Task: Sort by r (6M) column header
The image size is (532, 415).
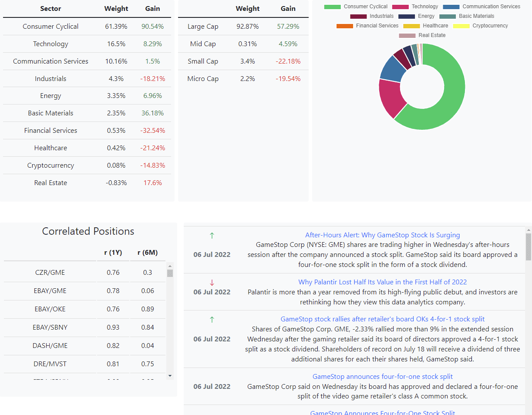Action: pyautogui.click(x=147, y=253)
